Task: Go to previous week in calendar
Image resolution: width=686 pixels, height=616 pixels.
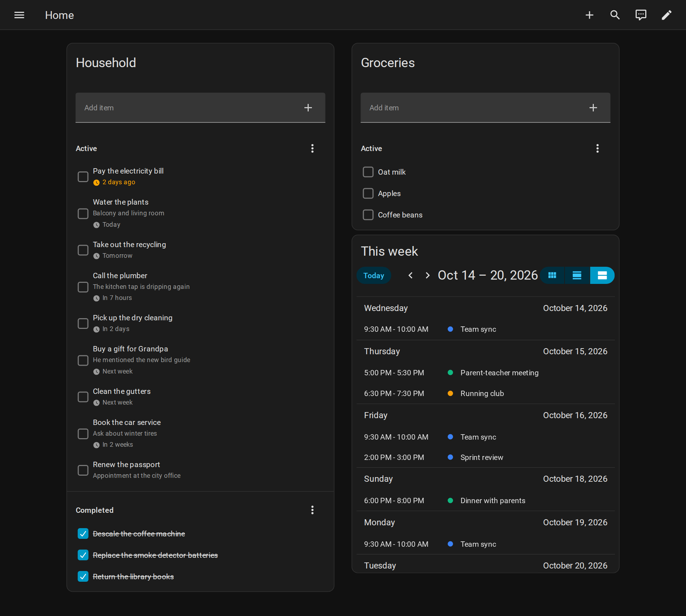Action: pyautogui.click(x=411, y=275)
